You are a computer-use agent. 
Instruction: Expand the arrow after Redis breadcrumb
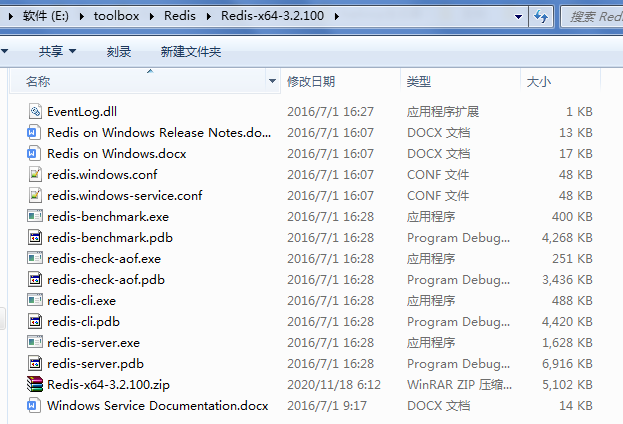(x=209, y=16)
